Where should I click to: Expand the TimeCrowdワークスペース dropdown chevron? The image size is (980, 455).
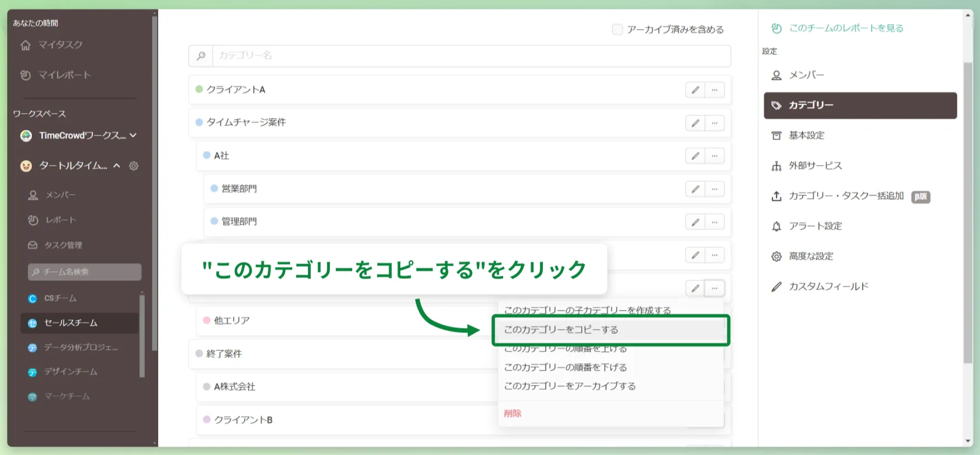pos(133,135)
